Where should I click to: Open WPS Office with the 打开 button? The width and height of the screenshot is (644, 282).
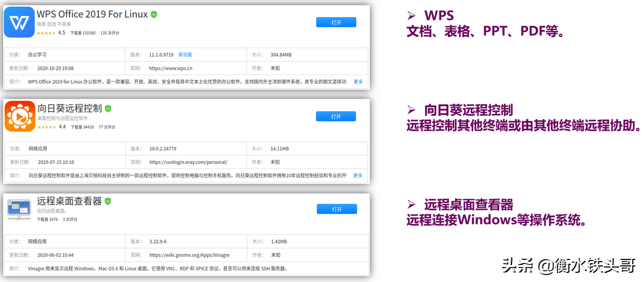coord(336,23)
